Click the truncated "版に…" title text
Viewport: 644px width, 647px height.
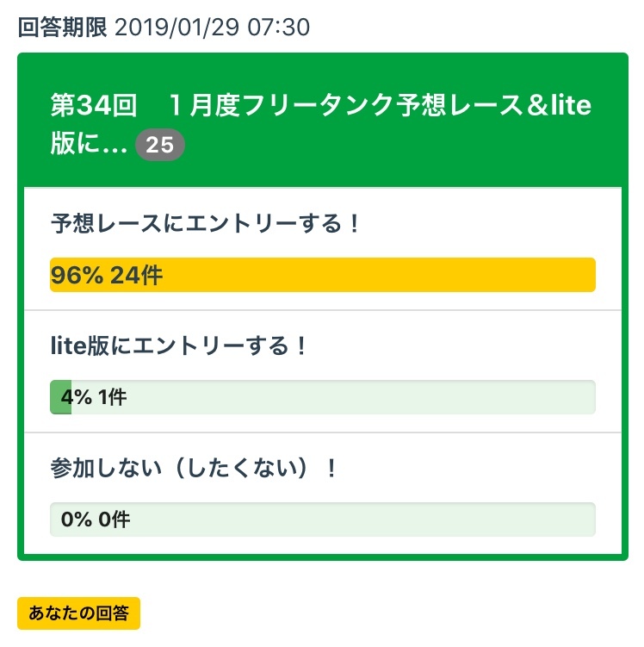pos(89,146)
